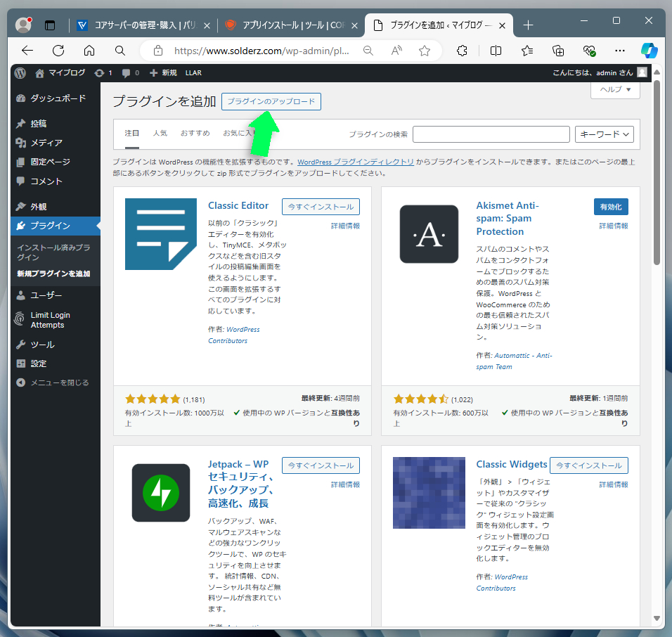Collapse the sidebar with メニューを閉じる
Image resolution: width=672 pixels, height=637 pixels.
56,382
